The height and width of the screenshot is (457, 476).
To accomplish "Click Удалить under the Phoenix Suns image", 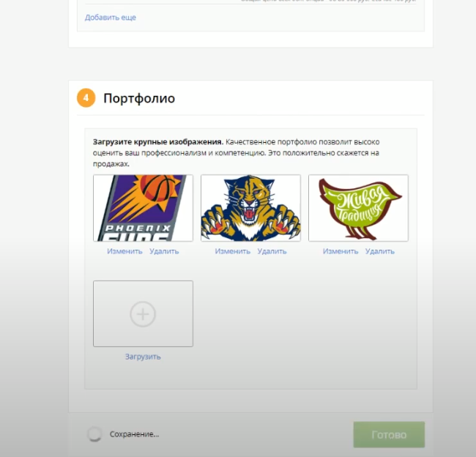I will [164, 251].
